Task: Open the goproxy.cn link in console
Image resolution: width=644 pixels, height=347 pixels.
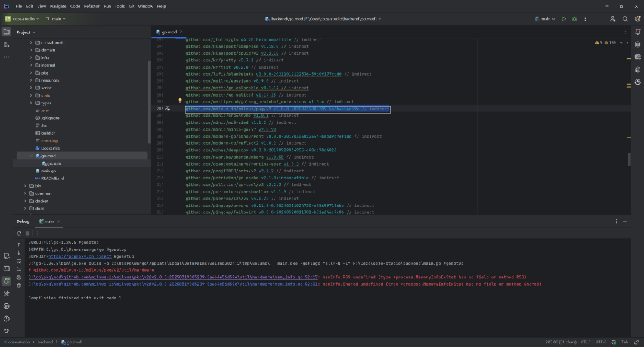Action: coord(80,256)
